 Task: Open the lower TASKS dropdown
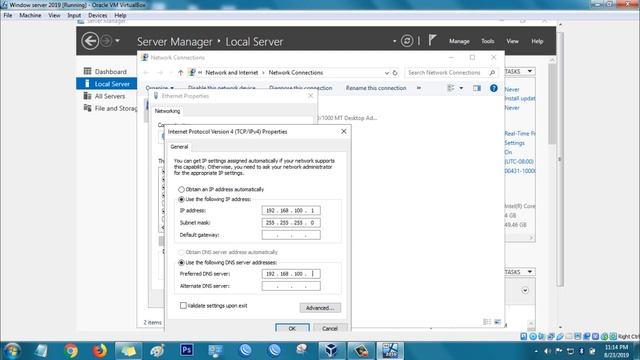point(519,272)
